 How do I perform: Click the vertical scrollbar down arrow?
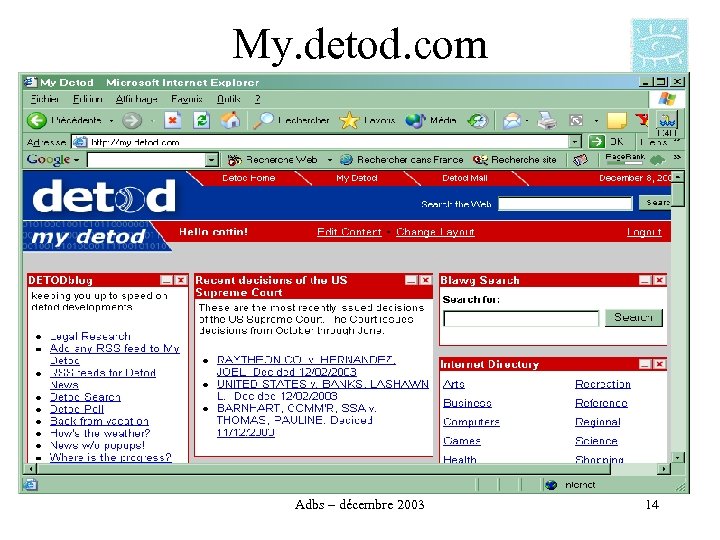(678, 458)
